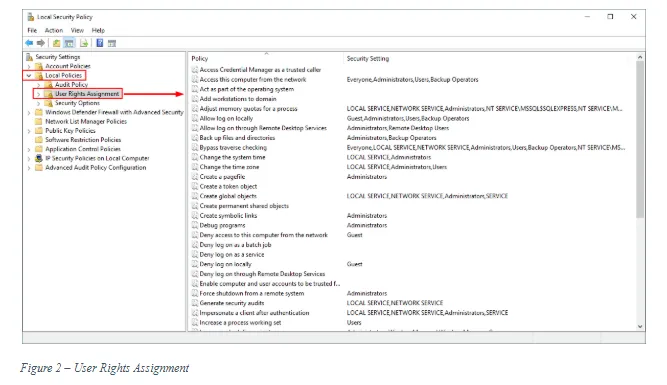The height and width of the screenshot is (385, 667).
Task: Expand the Audit Policy node
Action: [x=39, y=85]
